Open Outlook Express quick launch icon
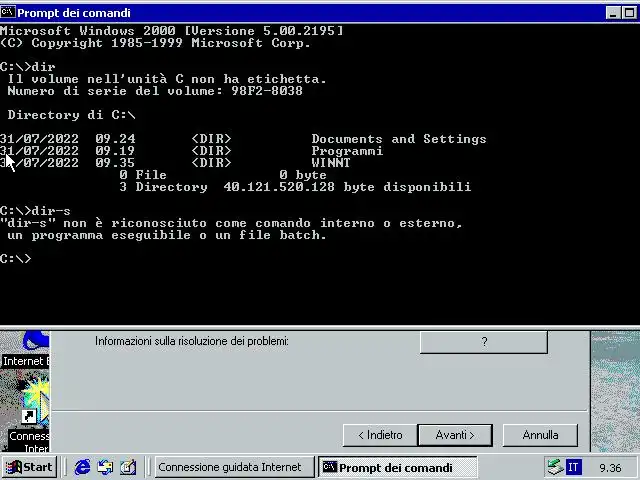The width and height of the screenshot is (640, 480). [105, 467]
